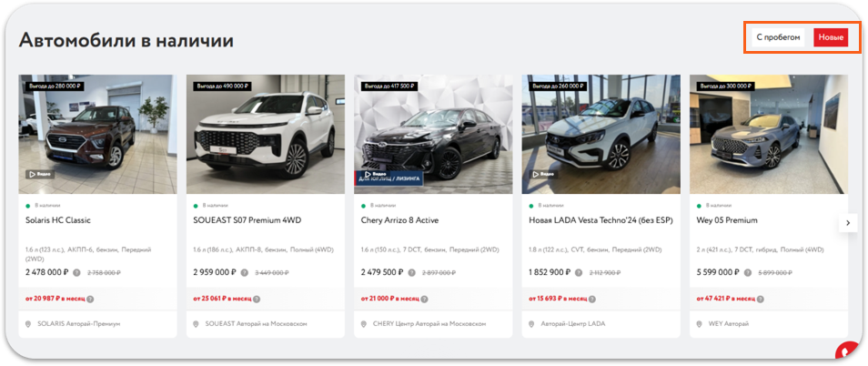Switch to С пробегом listings
Image resolution: width=868 pixels, height=366 pixels.
[778, 37]
